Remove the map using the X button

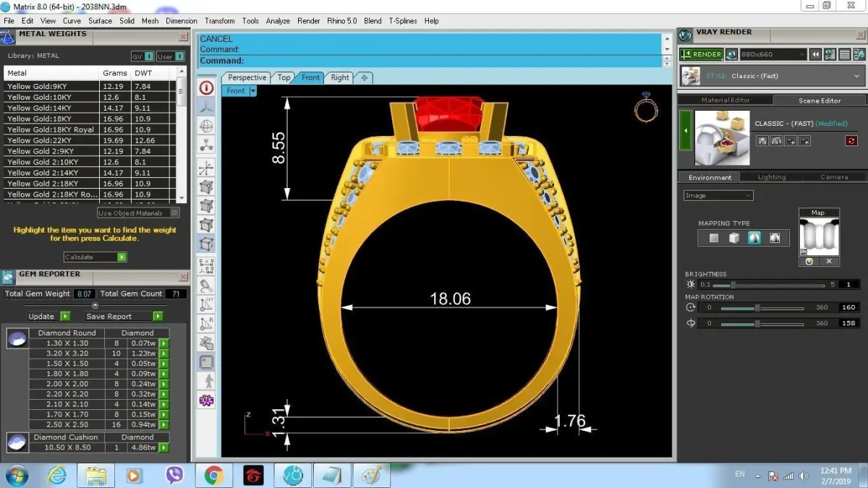pos(829,262)
